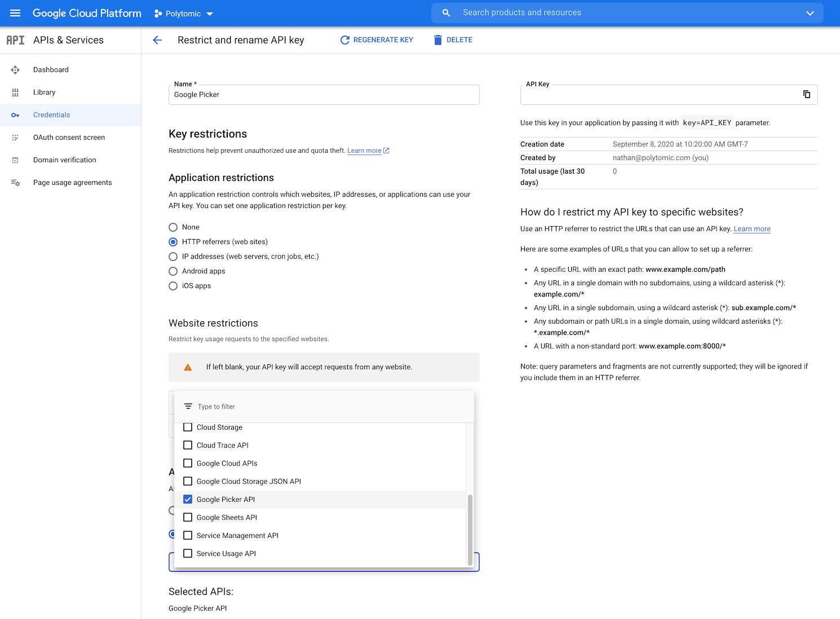Click the orange warning triangle icon
The width and height of the screenshot is (840, 619).
point(188,367)
